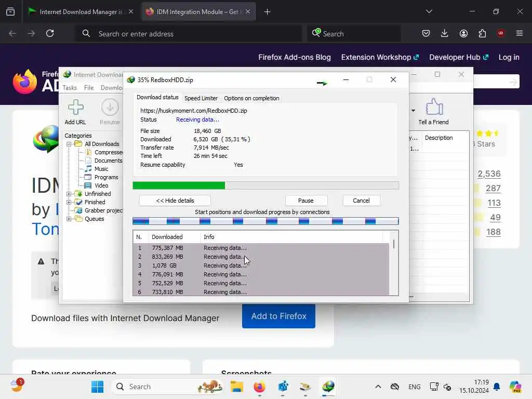
Task: Click the Info column header
Action: point(292,237)
